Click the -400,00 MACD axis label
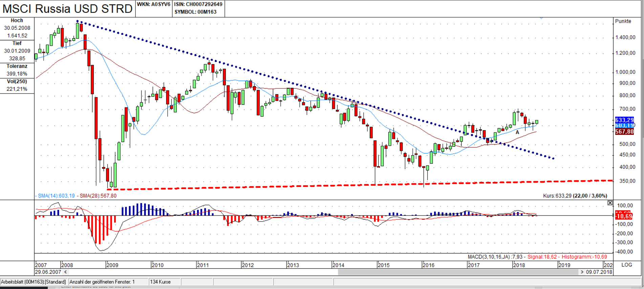This screenshot has height=289, width=644. tap(625, 252)
